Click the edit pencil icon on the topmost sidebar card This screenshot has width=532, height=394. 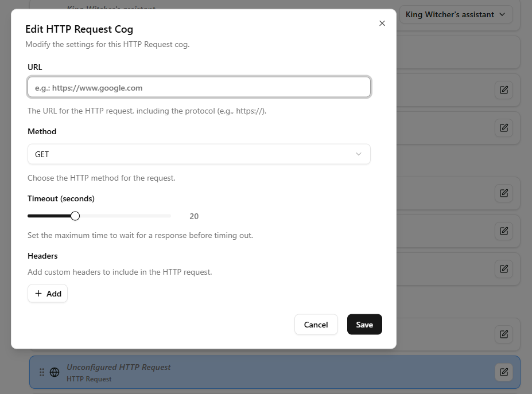[x=503, y=90]
